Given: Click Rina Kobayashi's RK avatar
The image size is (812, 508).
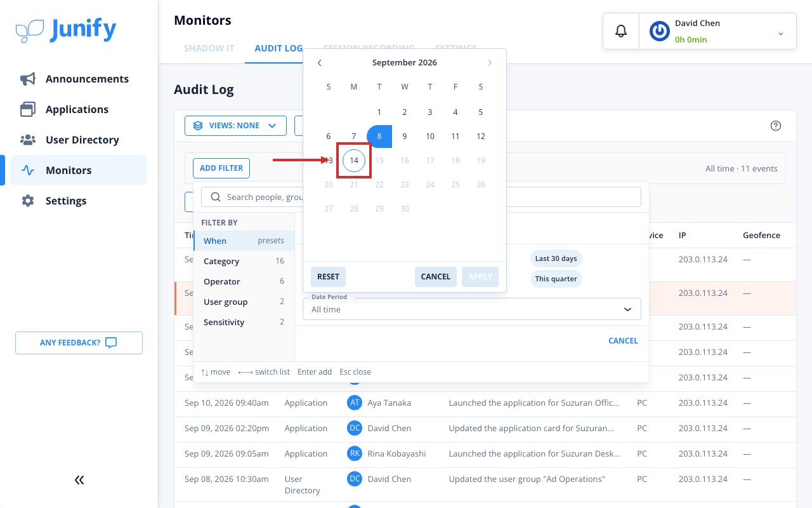Looking at the screenshot, I should pyautogui.click(x=355, y=453).
